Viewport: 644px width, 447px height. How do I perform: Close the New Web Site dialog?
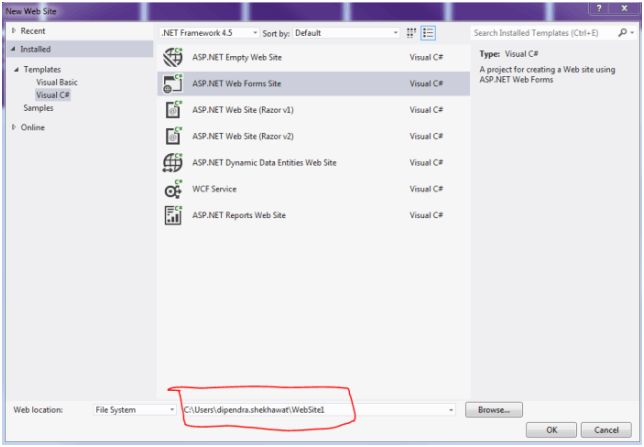click(624, 9)
